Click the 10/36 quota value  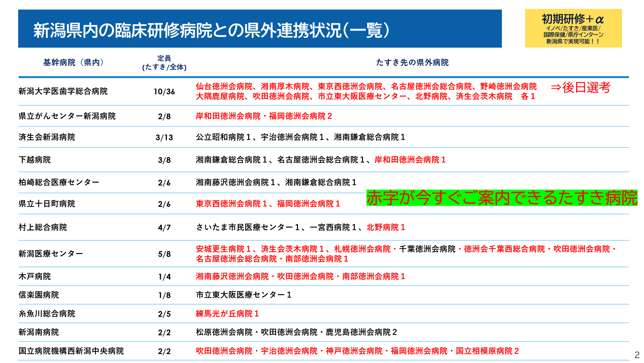click(x=164, y=92)
